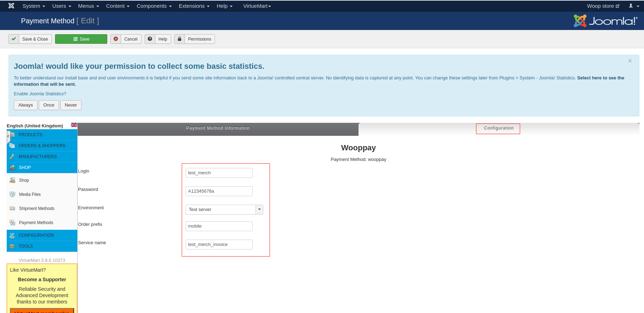Dismiss the statistics notice with the X

[630, 61]
